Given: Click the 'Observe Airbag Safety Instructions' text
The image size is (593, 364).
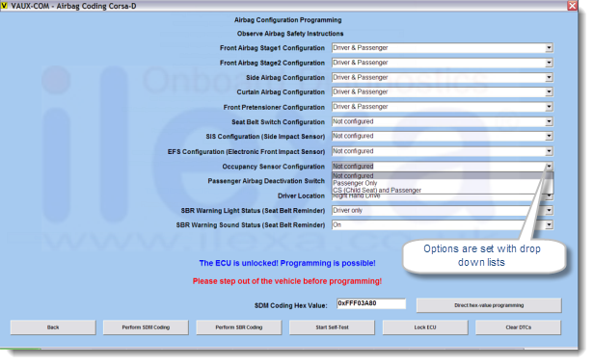Looking at the screenshot, I should pyautogui.click(x=290, y=34).
